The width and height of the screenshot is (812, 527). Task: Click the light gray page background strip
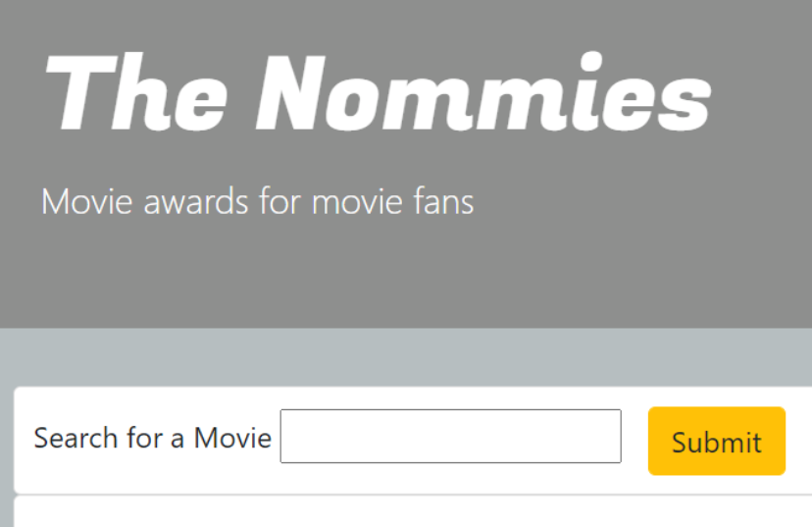(x=392, y=357)
